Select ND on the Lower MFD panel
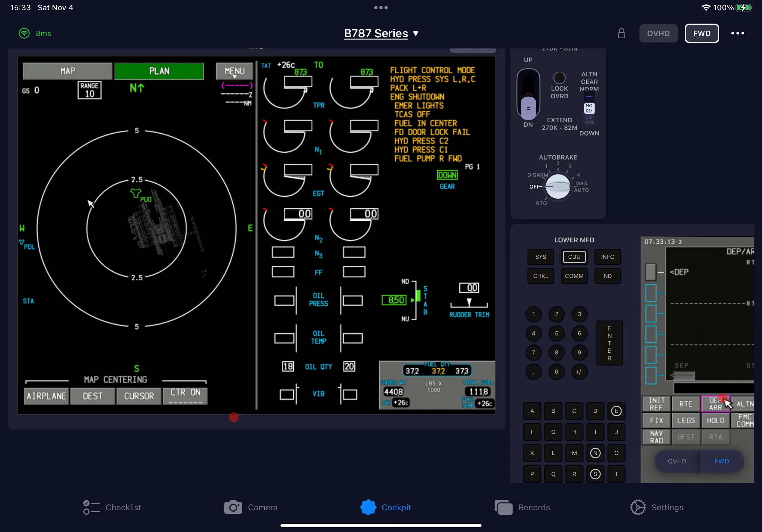Screen dimensions: 762x532 [608, 276]
